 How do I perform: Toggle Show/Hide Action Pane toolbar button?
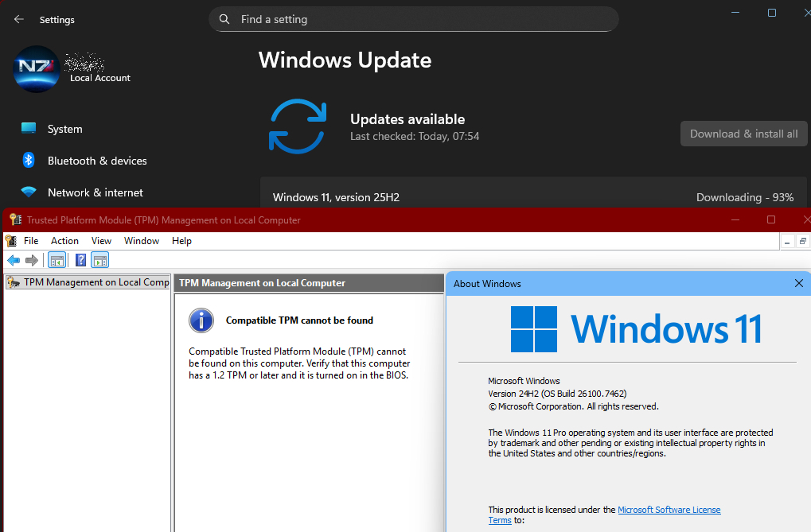coord(99,260)
